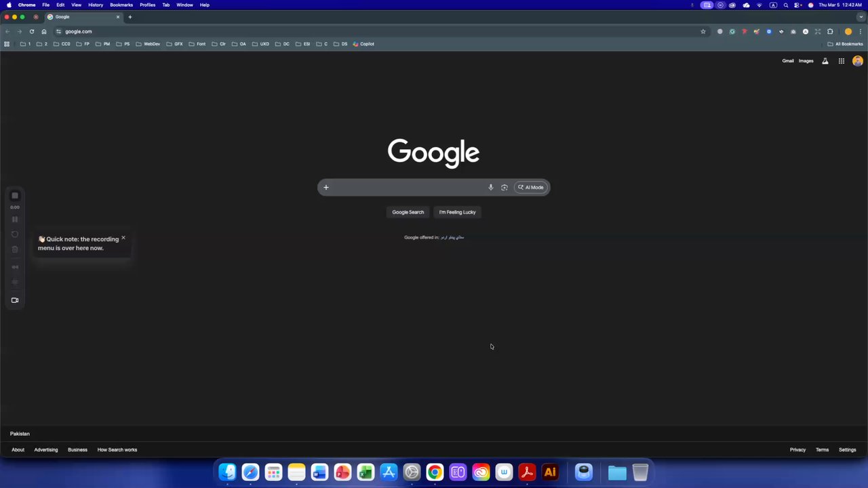The height and width of the screenshot is (488, 868).
Task: Launch Safari from the Dock
Action: tap(250, 472)
